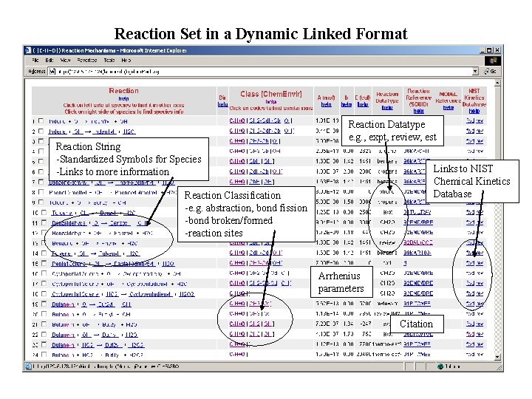Open the Help menu

coord(126,60)
